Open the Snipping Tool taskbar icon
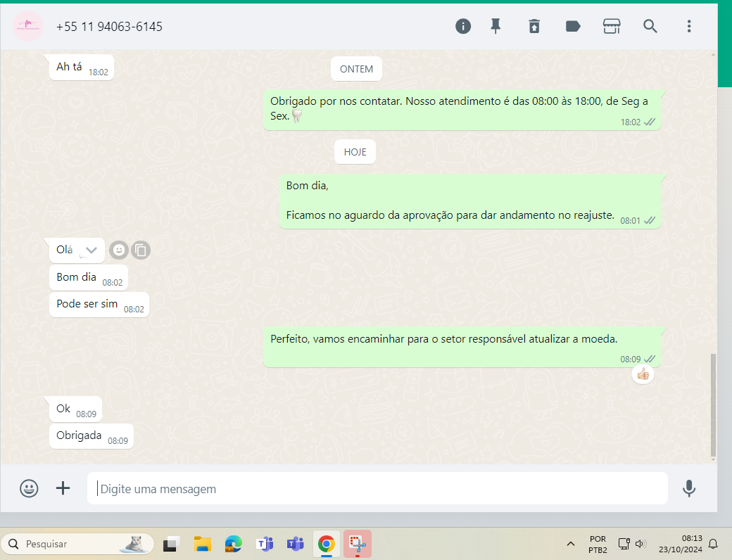The width and height of the screenshot is (732, 560). tap(358, 544)
